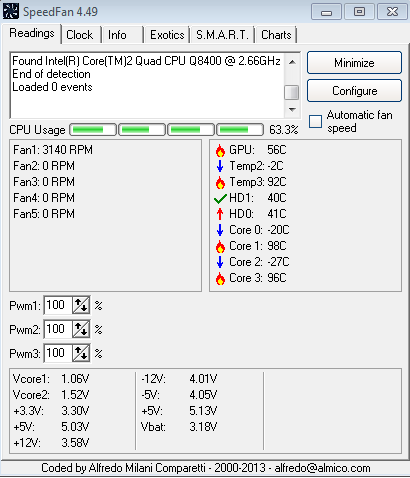Click the blue down arrow beside Core 0
The image size is (410, 478).
pos(220,230)
